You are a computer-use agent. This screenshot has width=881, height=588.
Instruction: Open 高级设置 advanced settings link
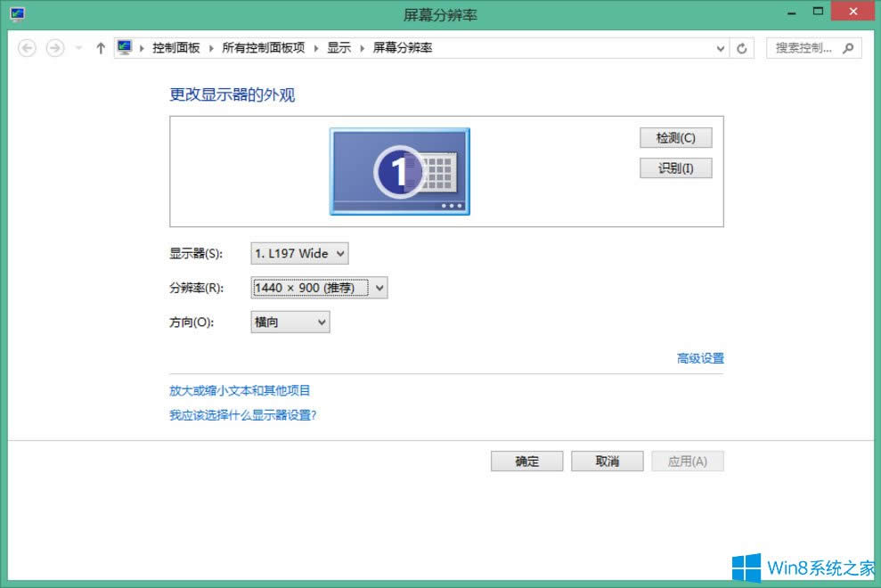tap(699, 358)
